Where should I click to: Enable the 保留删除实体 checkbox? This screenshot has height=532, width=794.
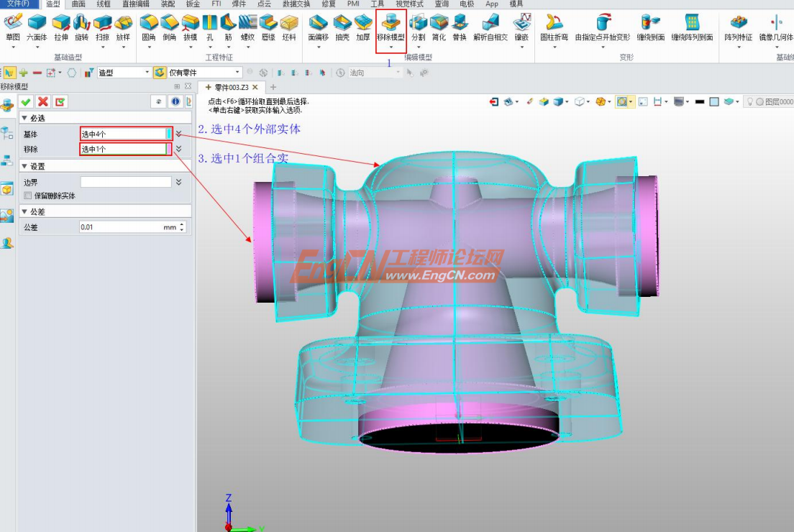point(27,195)
